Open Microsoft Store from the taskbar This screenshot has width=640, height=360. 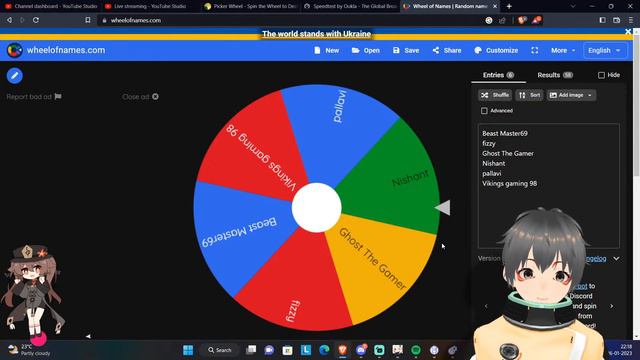pyautogui.click(x=288, y=350)
